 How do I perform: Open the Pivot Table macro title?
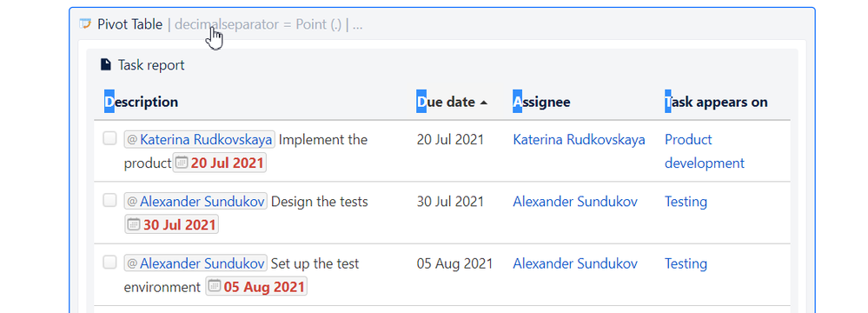pyautogui.click(x=130, y=24)
